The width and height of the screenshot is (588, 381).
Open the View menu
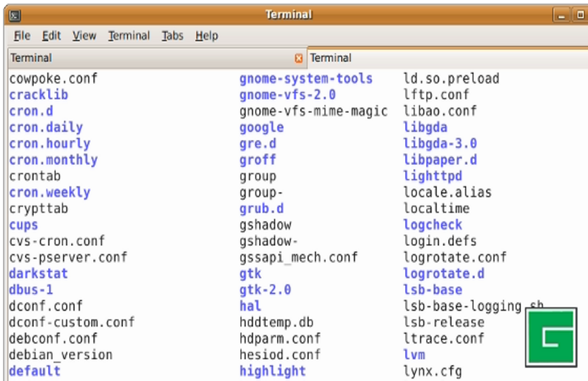[84, 36]
